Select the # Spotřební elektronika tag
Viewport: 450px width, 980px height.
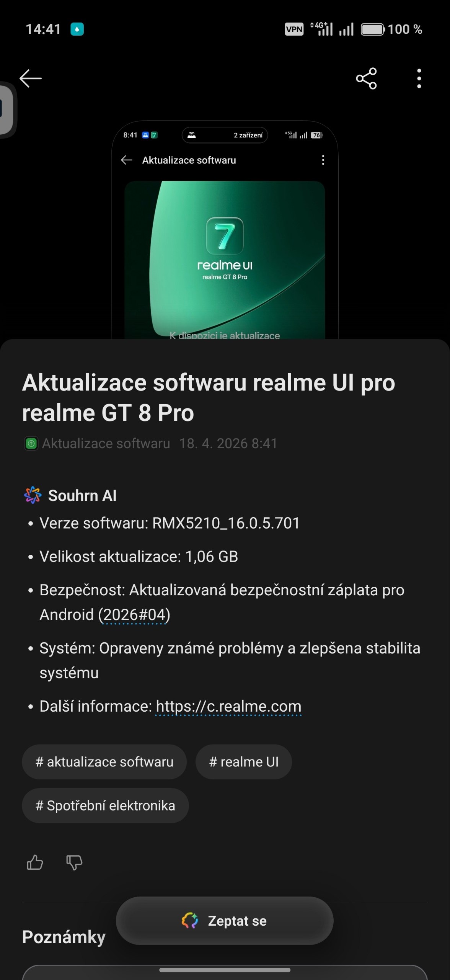click(x=105, y=805)
